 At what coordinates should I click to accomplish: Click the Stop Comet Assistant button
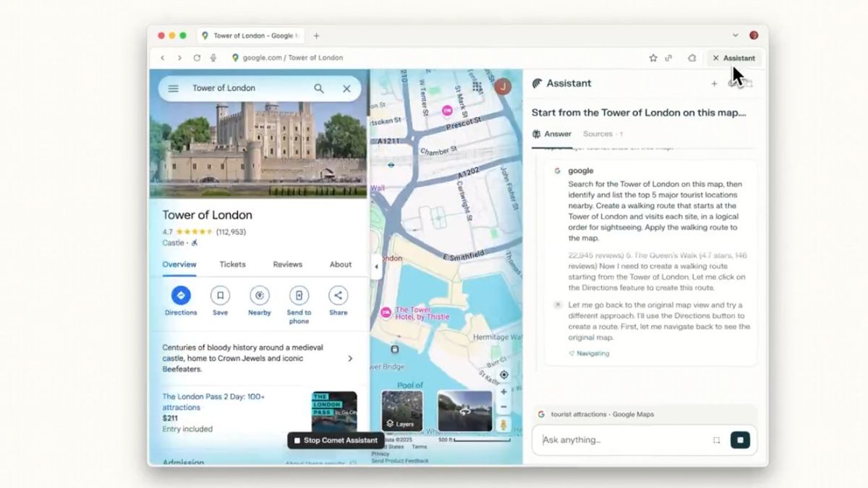coord(335,440)
